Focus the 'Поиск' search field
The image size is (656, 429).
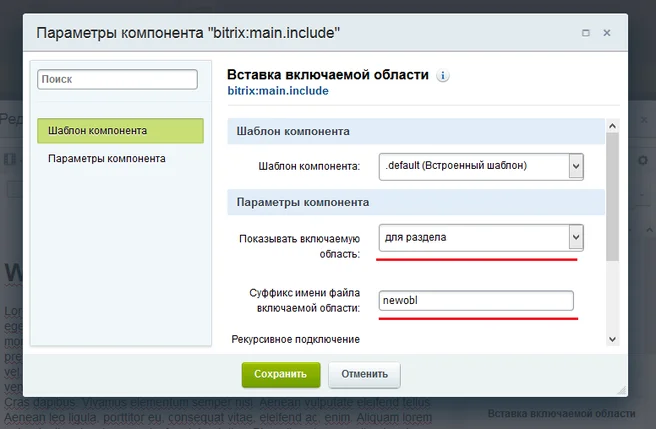point(118,78)
